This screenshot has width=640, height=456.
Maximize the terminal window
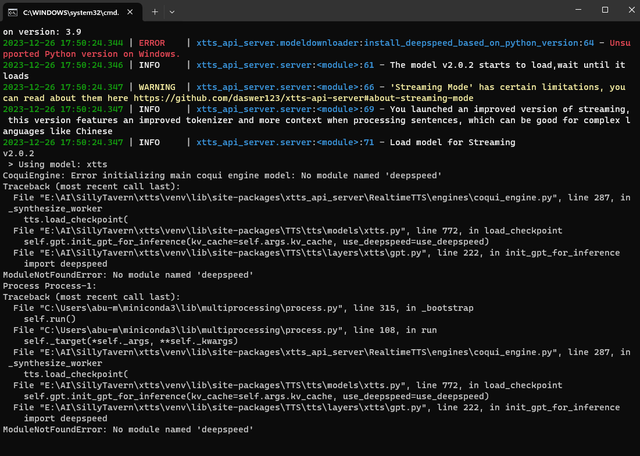click(x=605, y=10)
